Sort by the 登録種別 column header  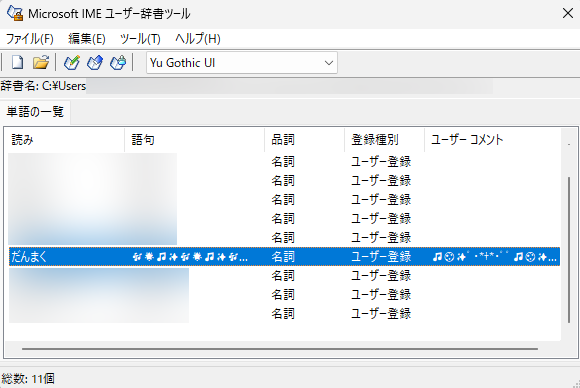click(x=384, y=140)
